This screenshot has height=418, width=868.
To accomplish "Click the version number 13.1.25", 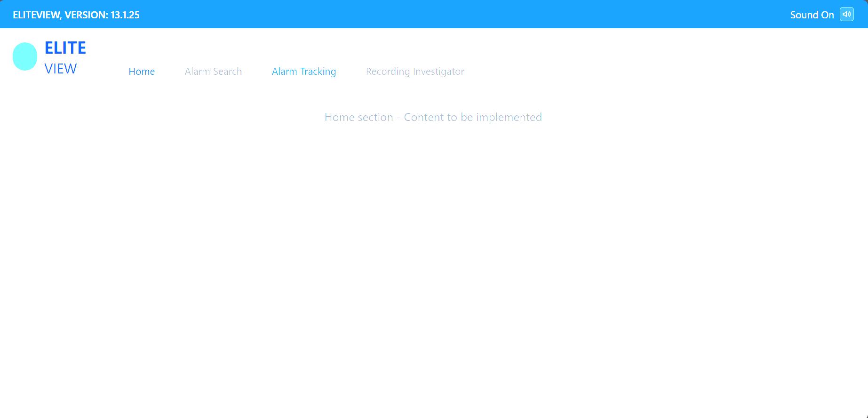I will [x=125, y=15].
